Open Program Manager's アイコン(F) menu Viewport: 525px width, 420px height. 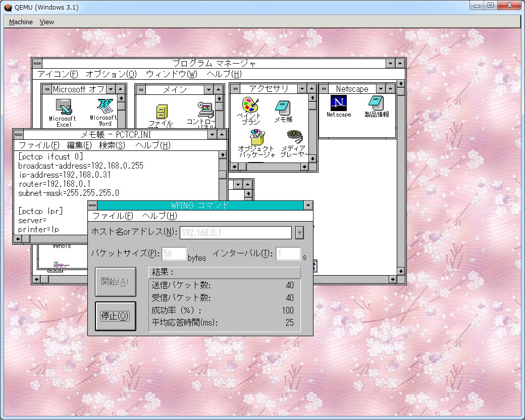[58, 74]
